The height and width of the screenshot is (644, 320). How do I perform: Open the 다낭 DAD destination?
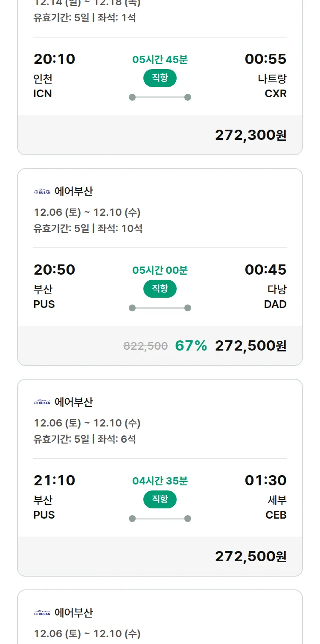pyautogui.click(x=276, y=296)
